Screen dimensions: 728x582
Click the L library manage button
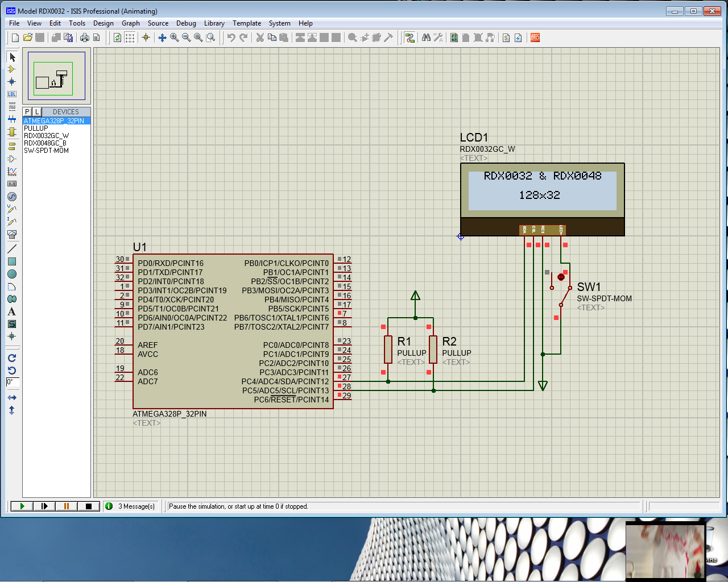pos(37,112)
